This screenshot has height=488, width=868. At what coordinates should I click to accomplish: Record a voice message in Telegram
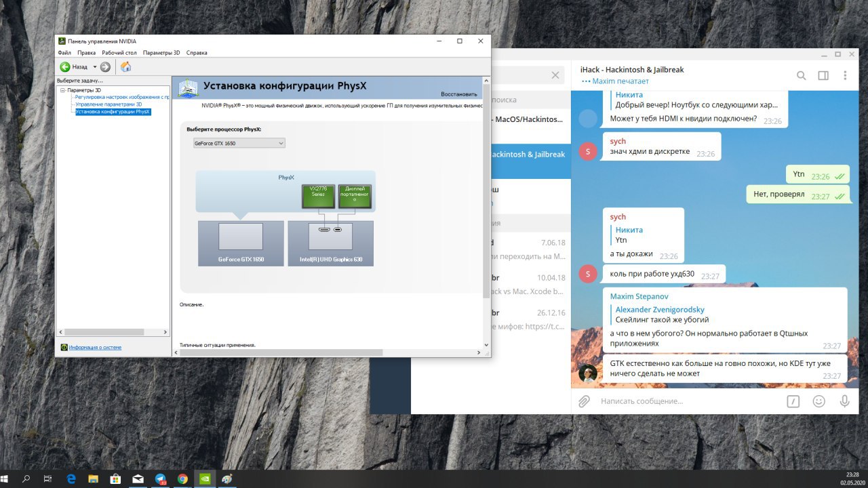(x=845, y=401)
